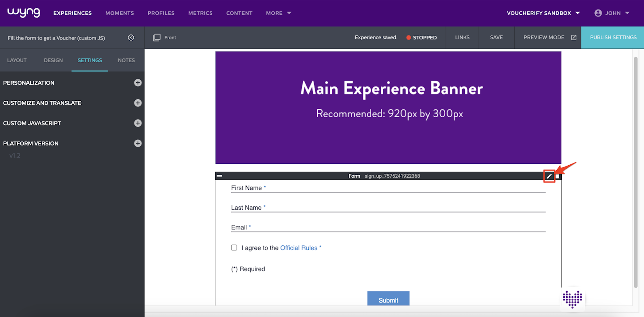The image size is (644, 317).
Task: Open the purple heart chat widget
Action: coord(572,299)
